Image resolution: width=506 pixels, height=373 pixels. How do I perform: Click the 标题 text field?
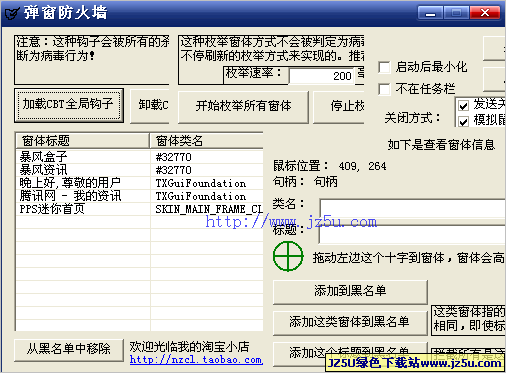413,235
